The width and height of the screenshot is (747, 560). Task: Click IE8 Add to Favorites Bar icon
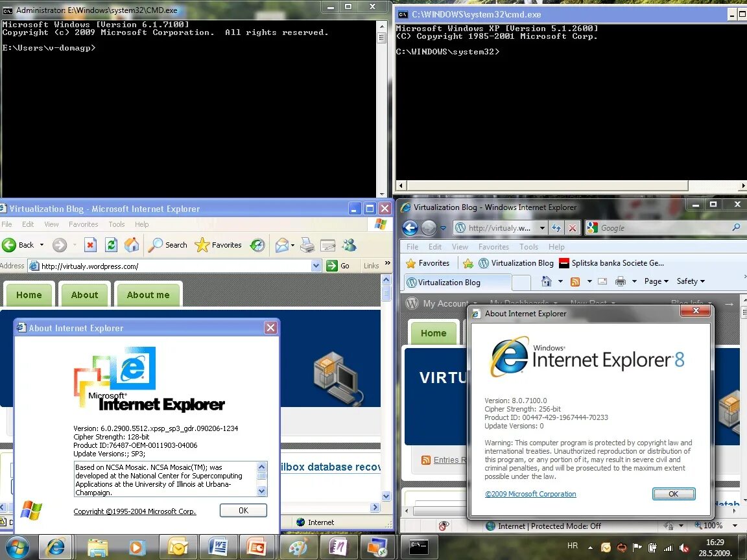[468, 263]
